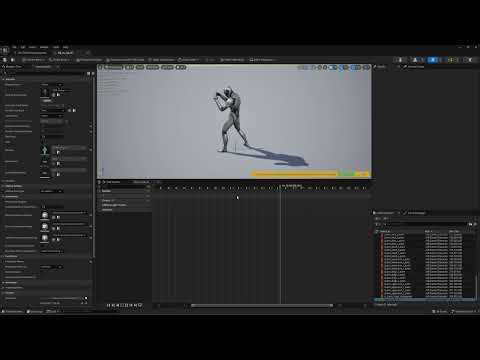Switch to the Preview Scene Settings tab
Viewport: 480px width, 360px height.
[x=415, y=67]
